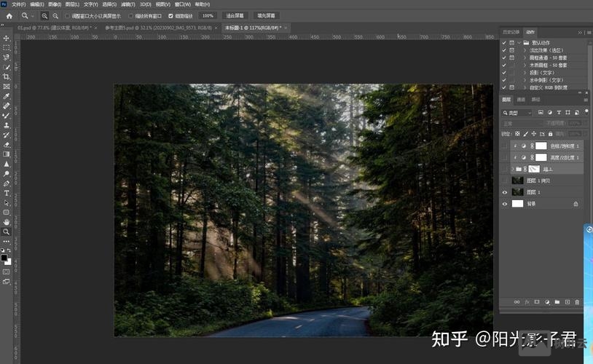Select the Brush tool
The height and width of the screenshot is (364, 593).
(x=7, y=116)
